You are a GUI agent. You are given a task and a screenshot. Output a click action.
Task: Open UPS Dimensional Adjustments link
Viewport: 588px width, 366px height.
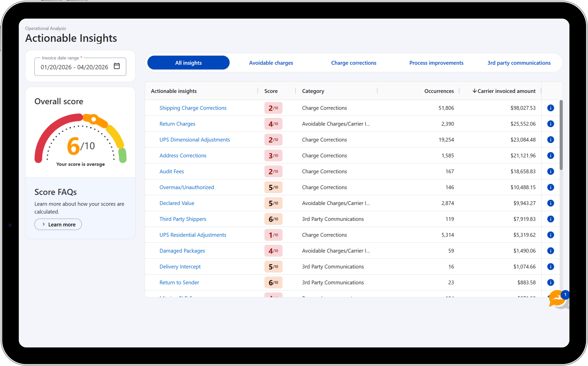[195, 140]
